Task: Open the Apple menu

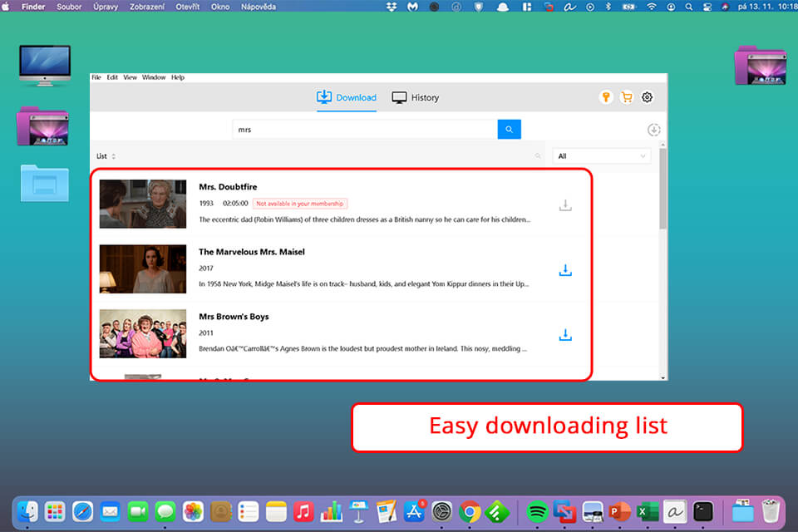Action: click(6, 7)
